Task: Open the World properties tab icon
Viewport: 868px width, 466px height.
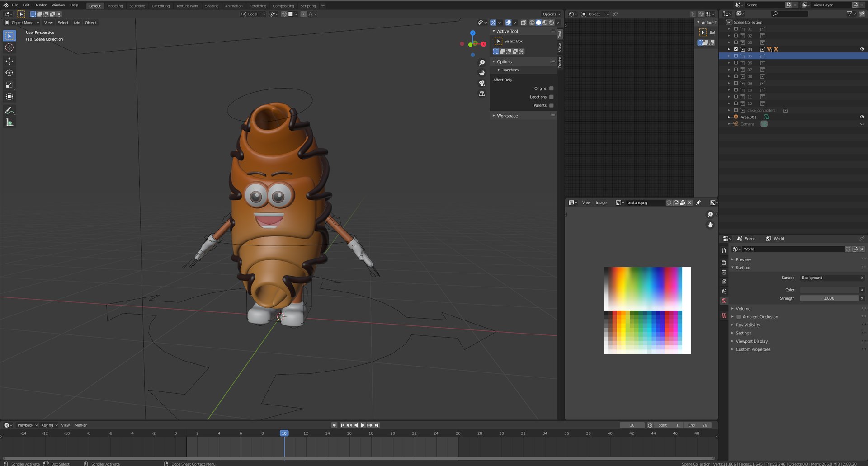Action: click(x=724, y=301)
